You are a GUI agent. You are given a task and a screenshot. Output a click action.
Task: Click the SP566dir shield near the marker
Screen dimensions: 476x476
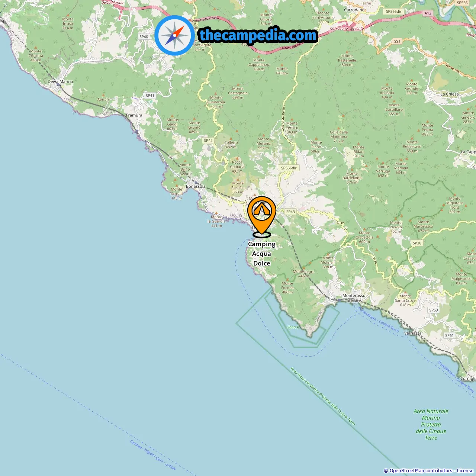[x=289, y=168]
